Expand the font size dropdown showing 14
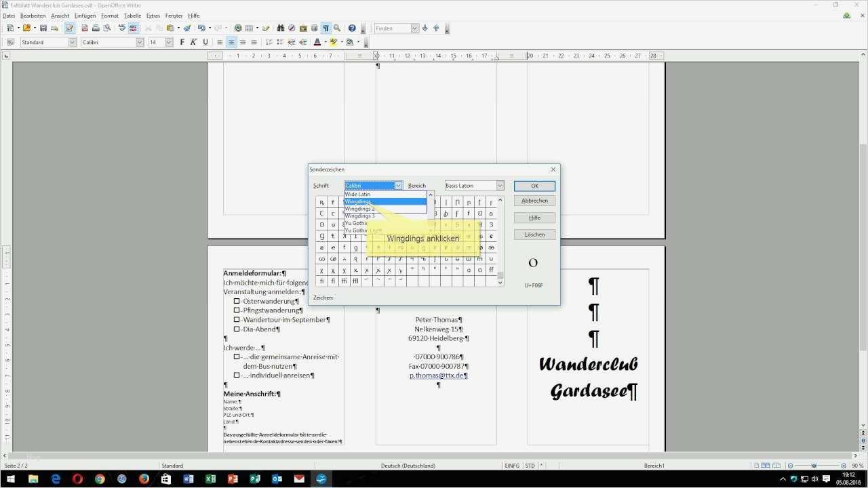The height and width of the screenshot is (488, 868). coord(167,41)
